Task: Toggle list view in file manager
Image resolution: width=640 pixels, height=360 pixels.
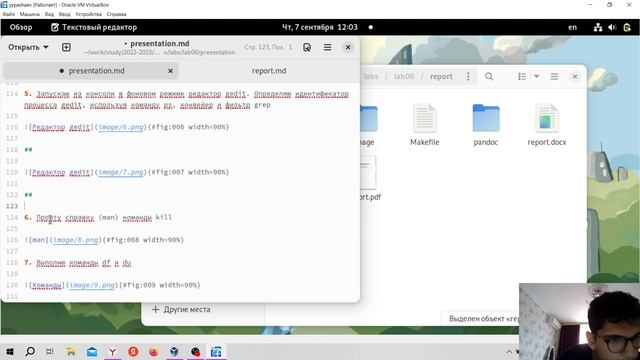Action: pyautogui.click(x=522, y=76)
